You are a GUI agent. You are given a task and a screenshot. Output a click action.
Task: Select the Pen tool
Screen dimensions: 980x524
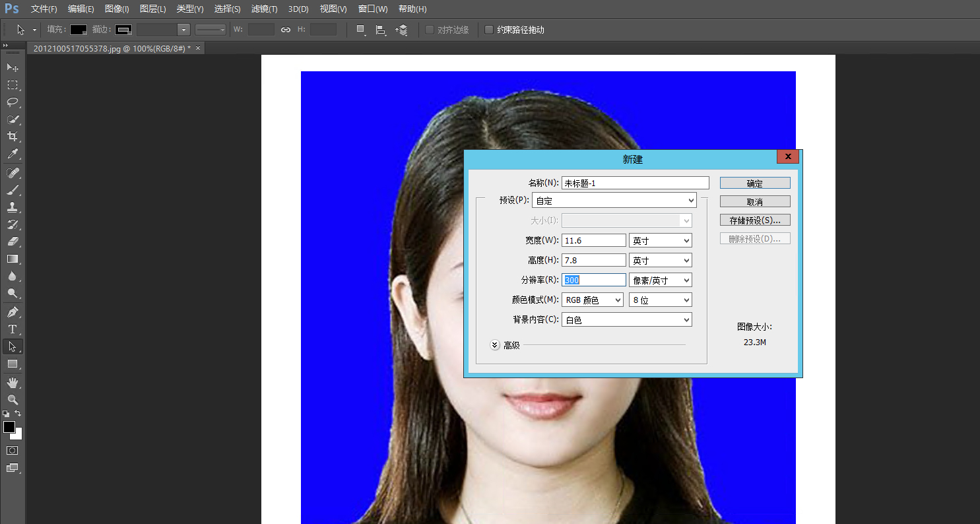click(13, 312)
